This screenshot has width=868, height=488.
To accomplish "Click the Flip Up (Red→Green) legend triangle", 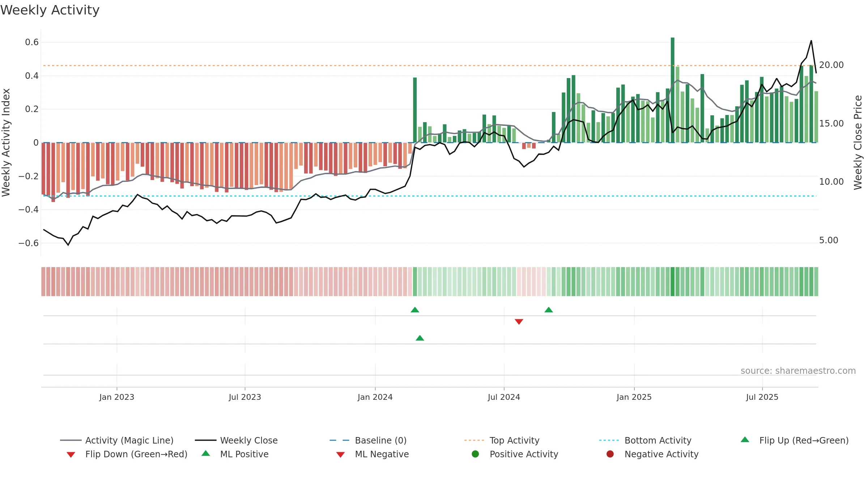I will point(745,440).
